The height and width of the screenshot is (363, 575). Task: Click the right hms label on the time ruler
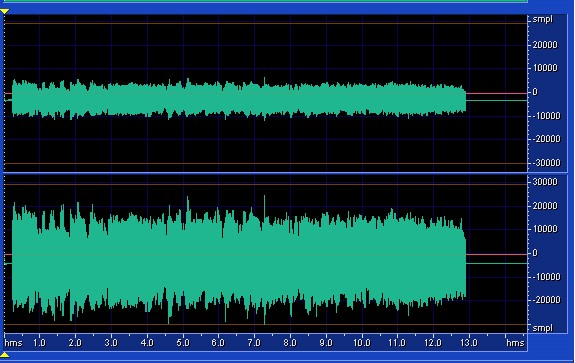point(515,343)
